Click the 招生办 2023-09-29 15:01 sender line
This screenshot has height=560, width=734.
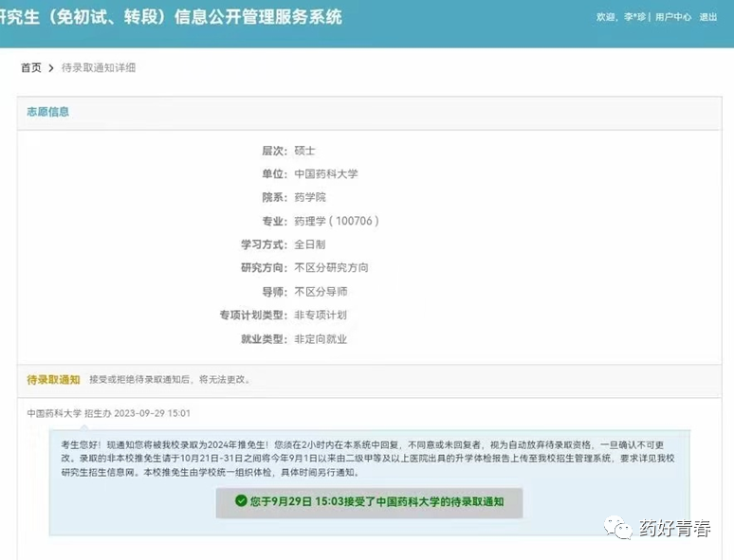[108, 413]
